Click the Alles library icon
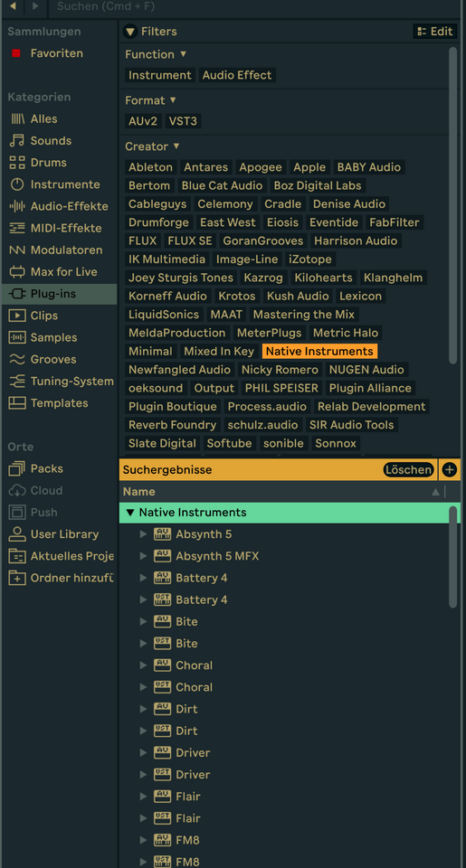Image resolution: width=466 pixels, height=868 pixels. coord(17,119)
